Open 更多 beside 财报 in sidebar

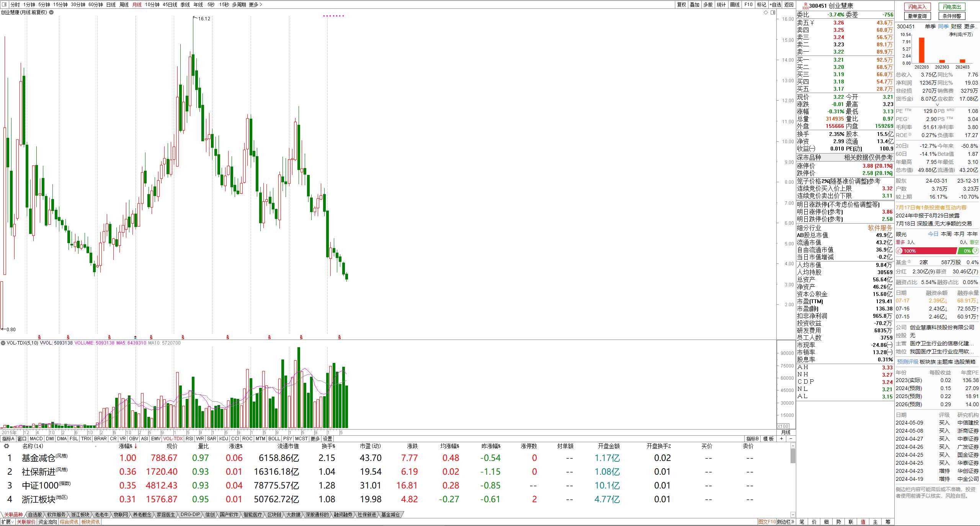[971, 26]
